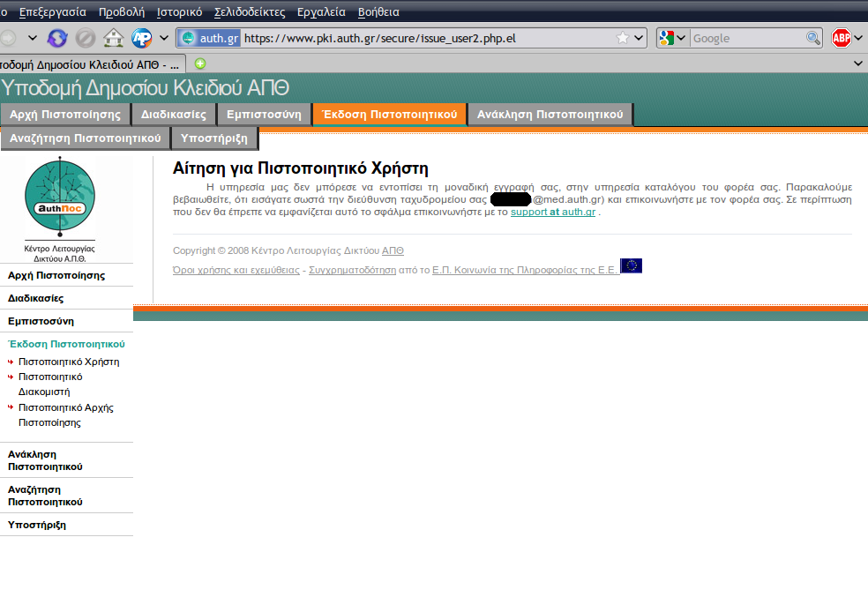The width and height of the screenshot is (868, 612).
Task: Click the Υποδομή Δημοσίου Κλειδιού ΑΠΘ site title
Action: tap(146, 88)
